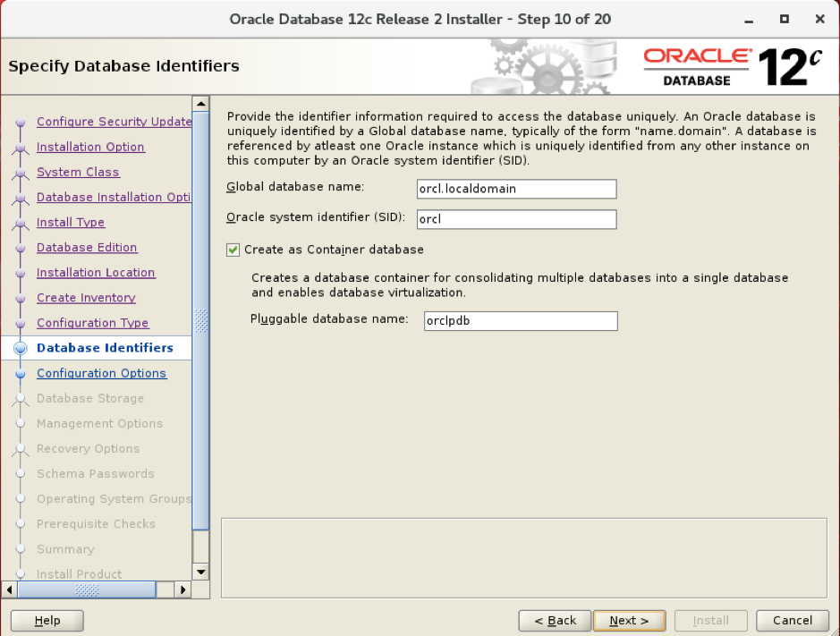
Task: Open the "Configure Security Updates" step
Action: 112,122
